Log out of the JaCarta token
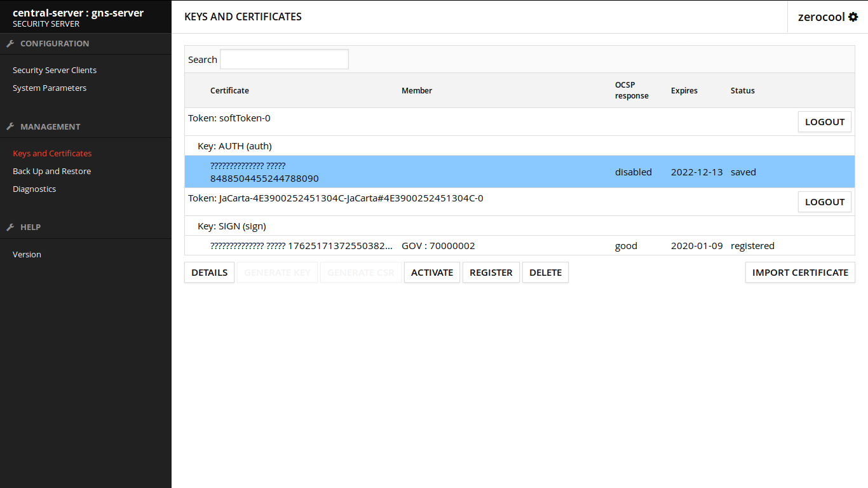The width and height of the screenshot is (868, 488). [824, 202]
